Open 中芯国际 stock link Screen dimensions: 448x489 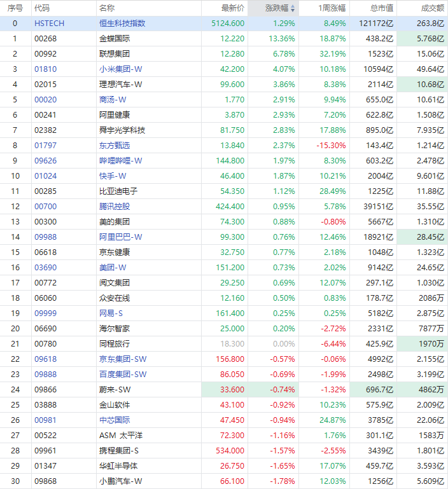click(115, 420)
